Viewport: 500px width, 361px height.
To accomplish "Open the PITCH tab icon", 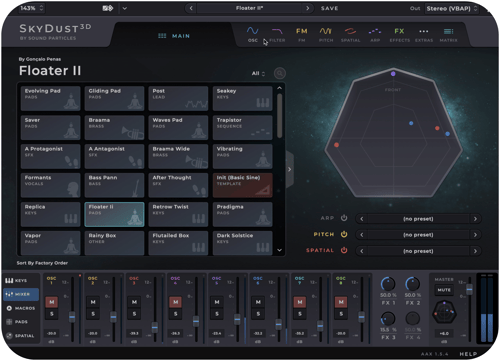I will tap(326, 31).
